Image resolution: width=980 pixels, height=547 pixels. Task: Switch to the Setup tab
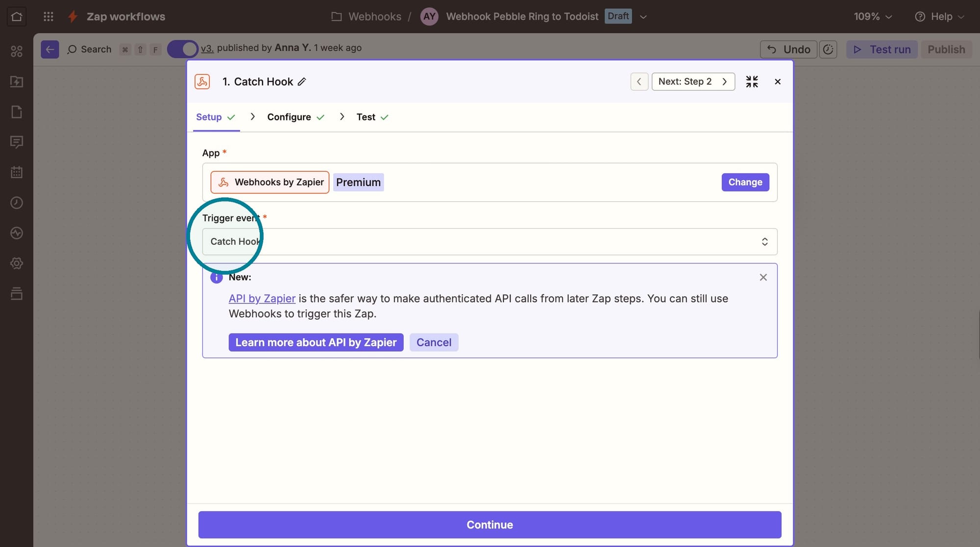[x=216, y=117]
